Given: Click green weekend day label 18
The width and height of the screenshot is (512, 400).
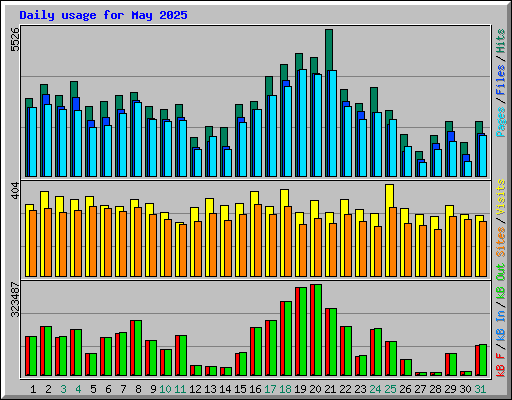Looking at the screenshot, I should 285,389.
